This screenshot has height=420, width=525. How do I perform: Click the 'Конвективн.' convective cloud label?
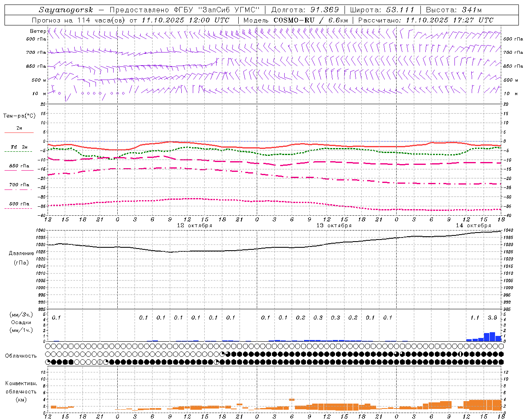(x=21, y=383)
